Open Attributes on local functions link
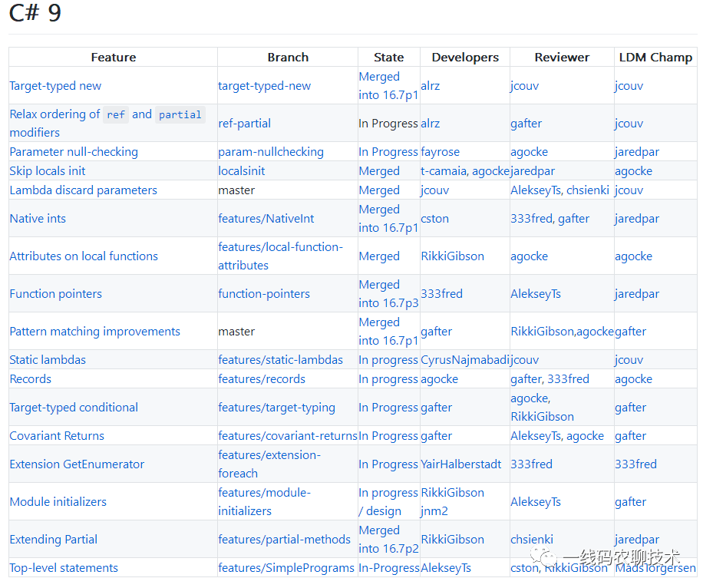703x588 pixels. (x=84, y=256)
